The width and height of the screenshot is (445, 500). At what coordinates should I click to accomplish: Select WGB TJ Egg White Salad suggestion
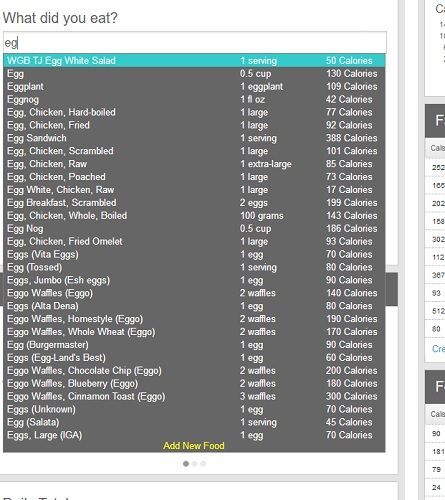coord(194,61)
